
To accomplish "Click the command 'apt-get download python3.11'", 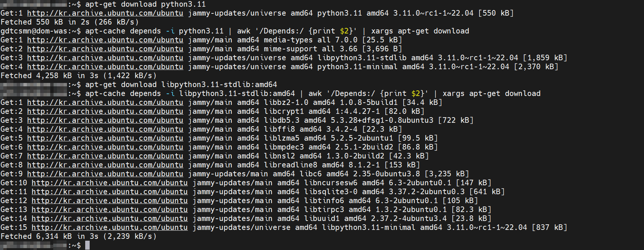I will 145,4.
